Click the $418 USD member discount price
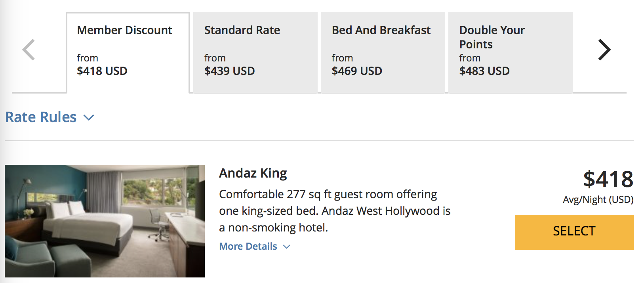This screenshot has width=644, height=283. pyautogui.click(x=102, y=71)
